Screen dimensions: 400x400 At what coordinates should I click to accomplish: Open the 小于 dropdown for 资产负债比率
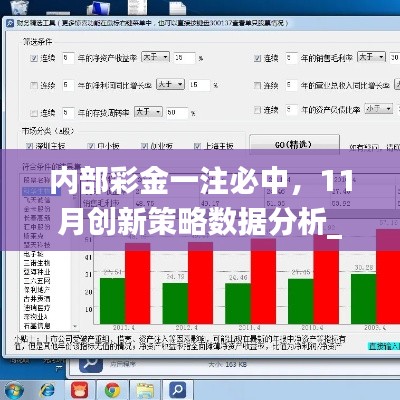pos(378,109)
